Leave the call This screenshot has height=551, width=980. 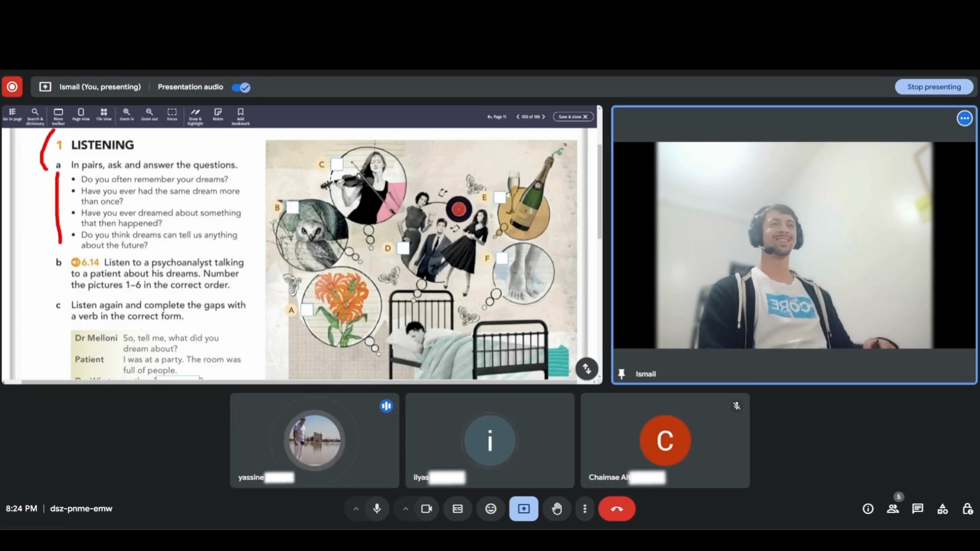pos(617,509)
